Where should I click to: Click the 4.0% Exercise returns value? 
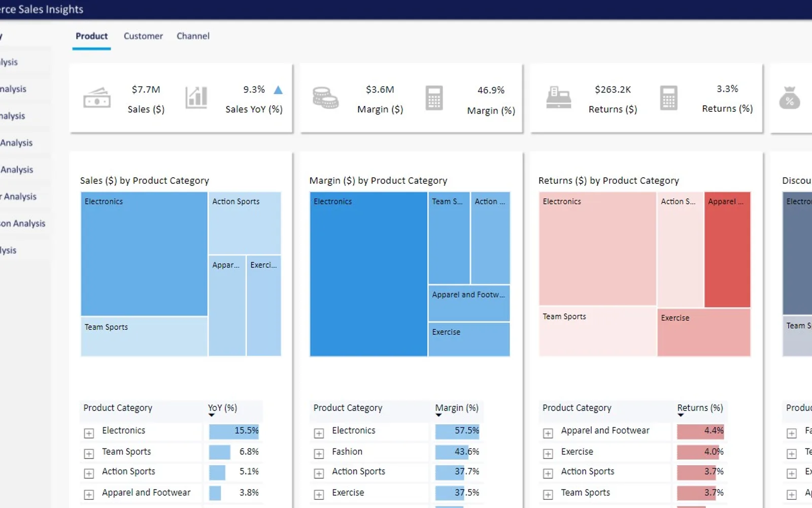point(714,452)
